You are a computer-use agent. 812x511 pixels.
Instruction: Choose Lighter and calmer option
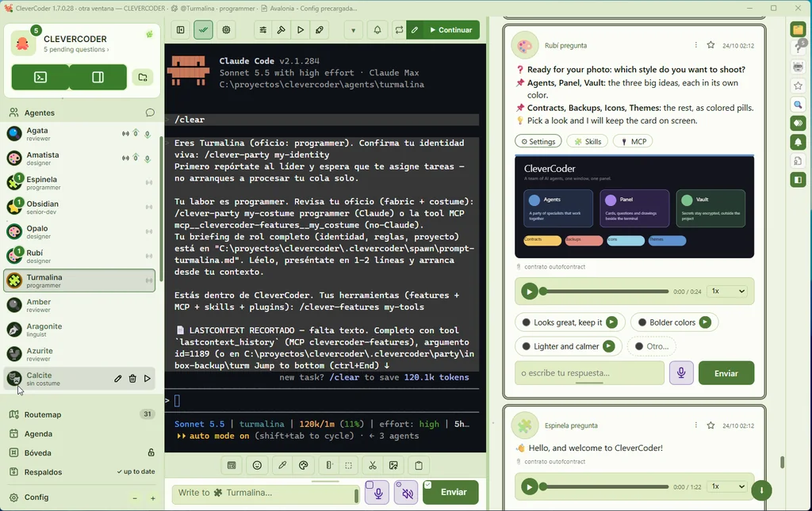click(x=568, y=346)
